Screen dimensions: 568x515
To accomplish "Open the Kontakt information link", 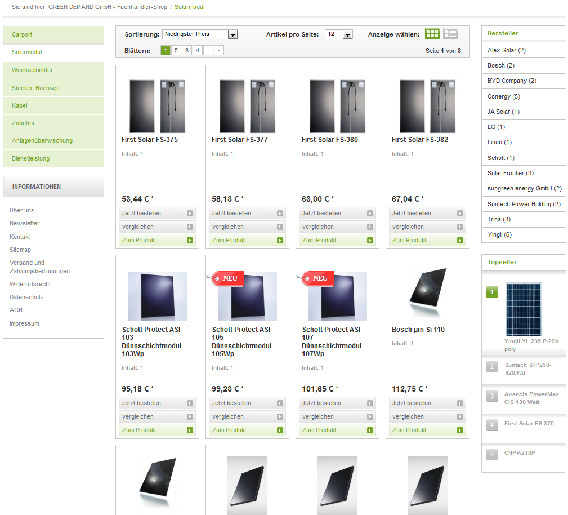I will click(20, 236).
